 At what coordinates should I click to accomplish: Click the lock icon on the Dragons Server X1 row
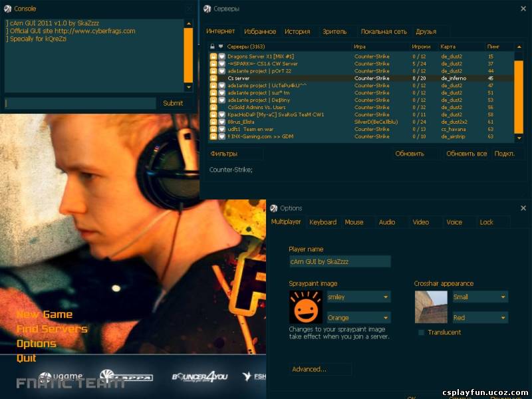coord(213,57)
